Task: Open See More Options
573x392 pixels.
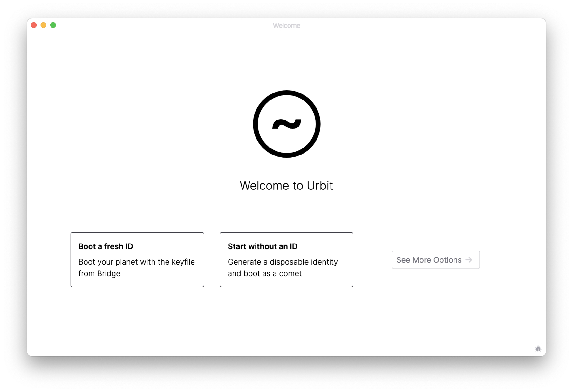Action: pos(436,260)
